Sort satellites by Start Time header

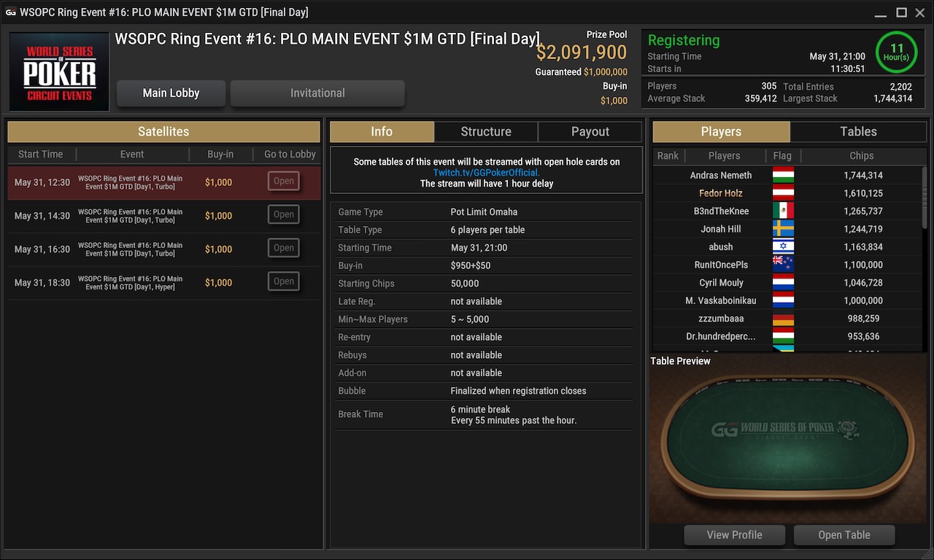(x=41, y=154)
